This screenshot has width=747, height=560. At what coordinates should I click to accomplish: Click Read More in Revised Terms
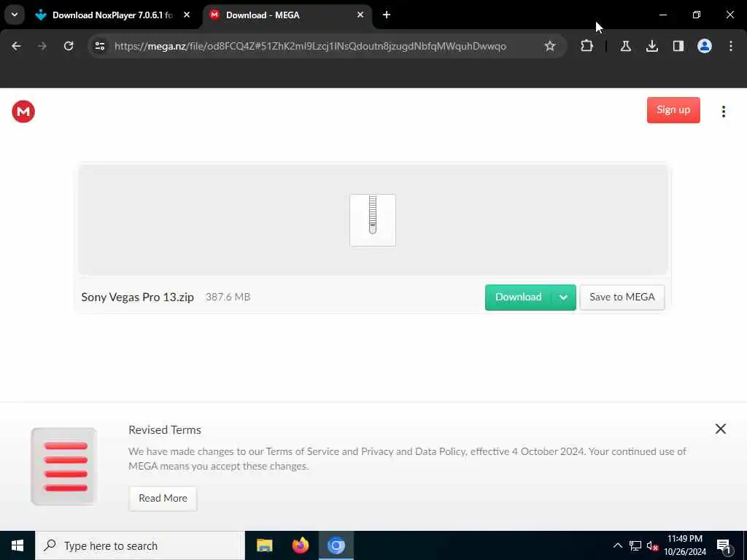click(163, 498)
